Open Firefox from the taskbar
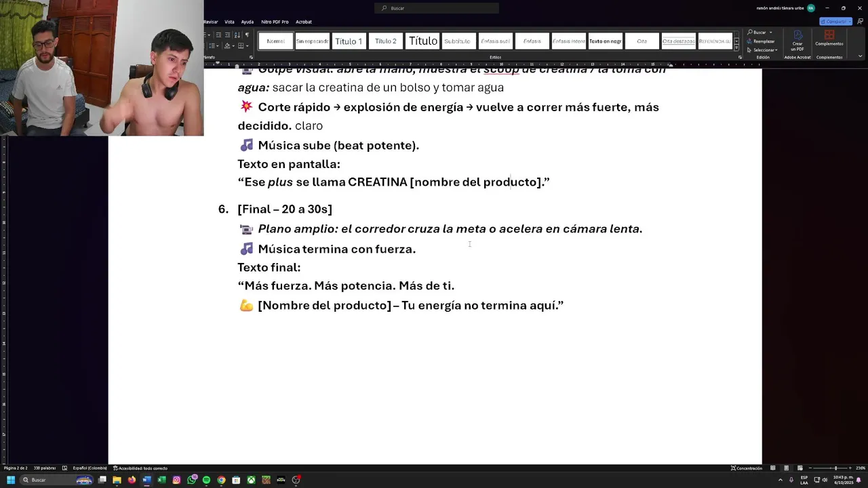 tap(132, 480)
